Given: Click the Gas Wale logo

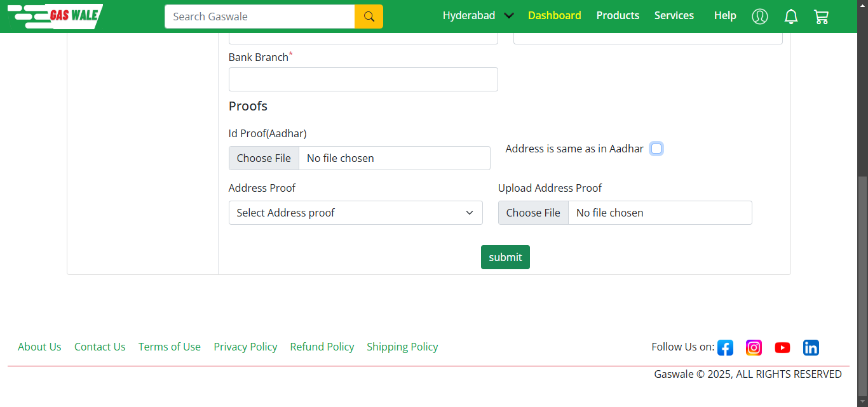Looking at the screenshot, I should tap(55, 16).
